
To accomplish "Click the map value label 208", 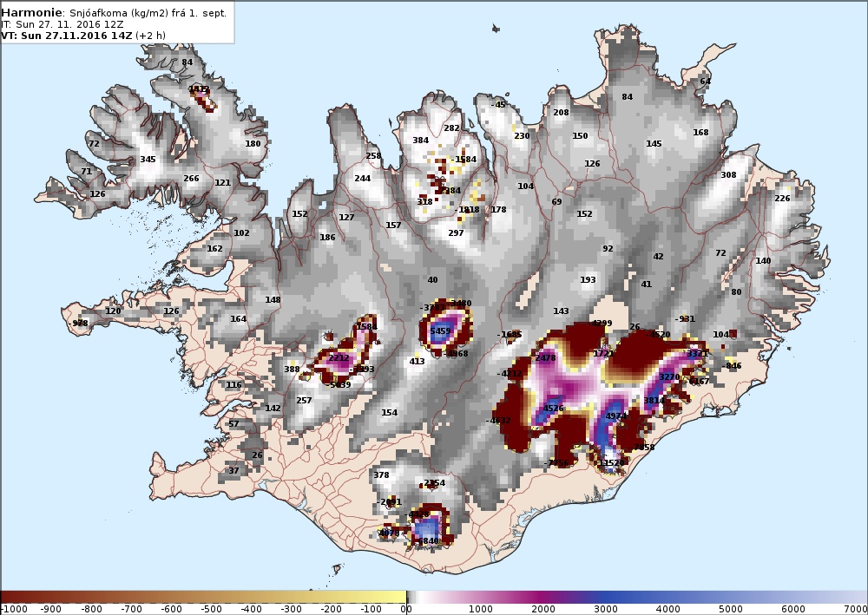I will click(561, 112).
